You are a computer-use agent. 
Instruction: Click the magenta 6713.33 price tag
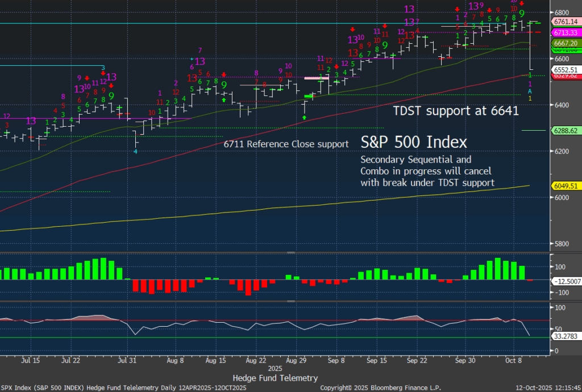point(564,32)
